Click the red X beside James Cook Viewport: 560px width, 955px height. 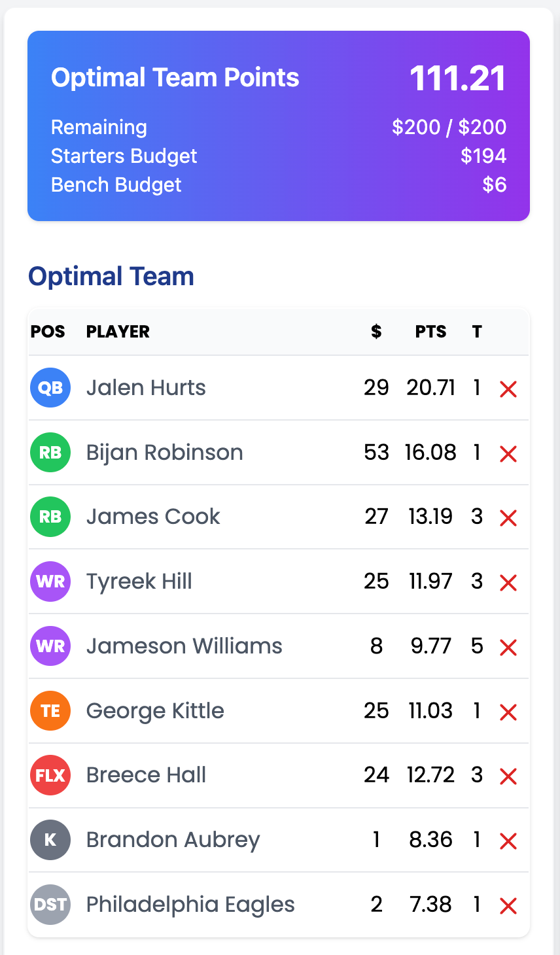(x=508, y=518)
